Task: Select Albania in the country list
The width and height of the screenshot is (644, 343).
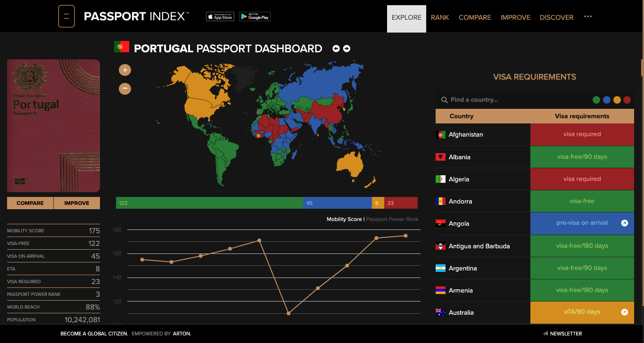Action: [460, 157]
